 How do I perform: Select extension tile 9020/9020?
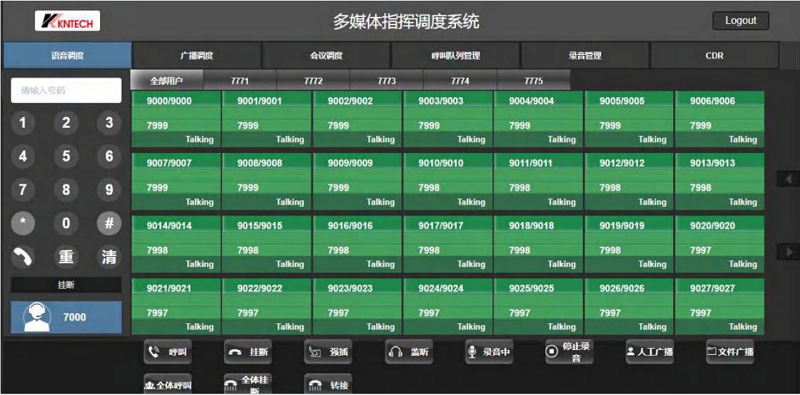(x=720, y=244)
